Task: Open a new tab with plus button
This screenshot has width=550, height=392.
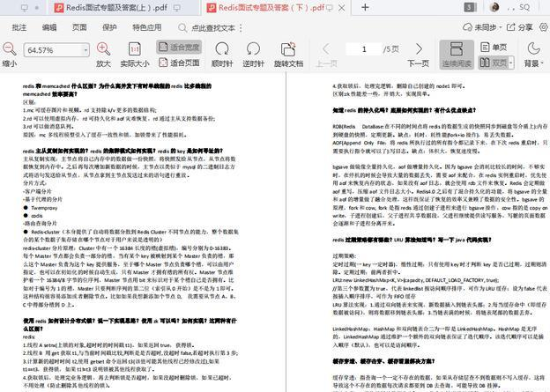Action: coord(365,7)
